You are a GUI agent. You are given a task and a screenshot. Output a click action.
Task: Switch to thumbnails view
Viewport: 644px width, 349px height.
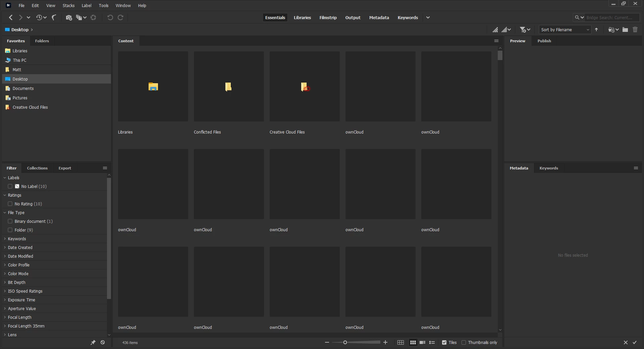(413, 342)
